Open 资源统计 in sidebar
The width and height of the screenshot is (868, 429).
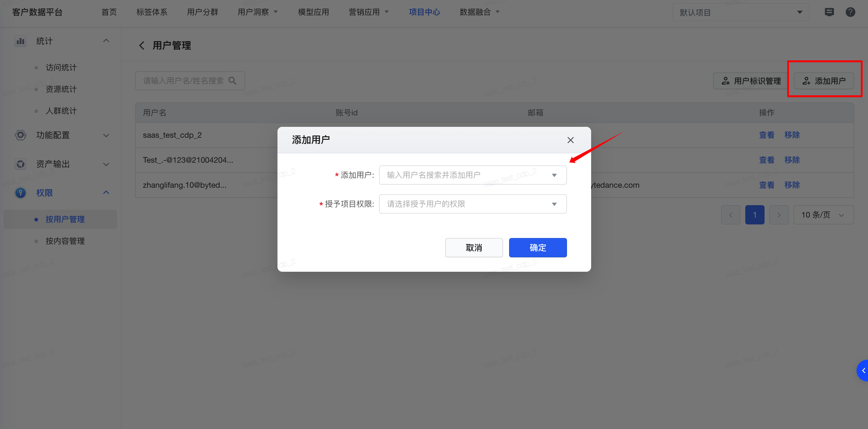point(61,89)
